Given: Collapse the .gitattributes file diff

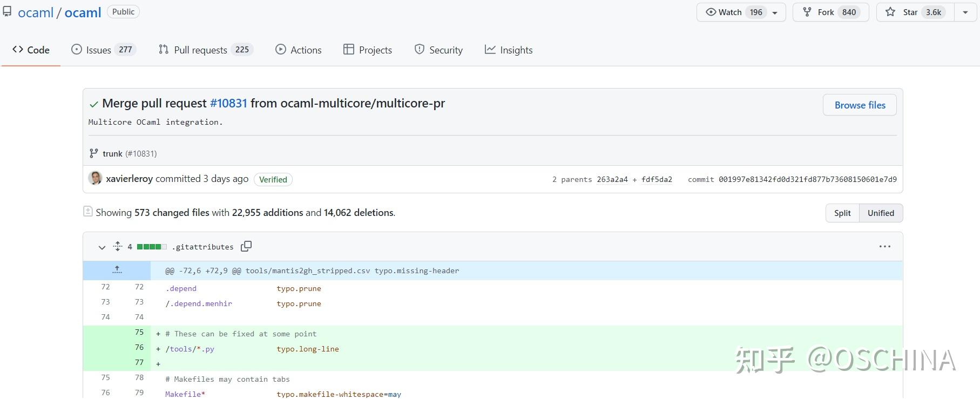Looking at the screenshot, I should (x=102, y=247).
